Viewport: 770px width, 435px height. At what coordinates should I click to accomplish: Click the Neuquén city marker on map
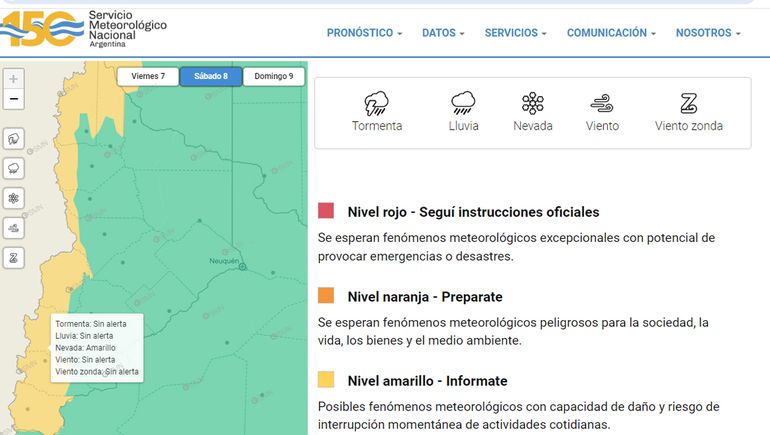tap(243, 267)
